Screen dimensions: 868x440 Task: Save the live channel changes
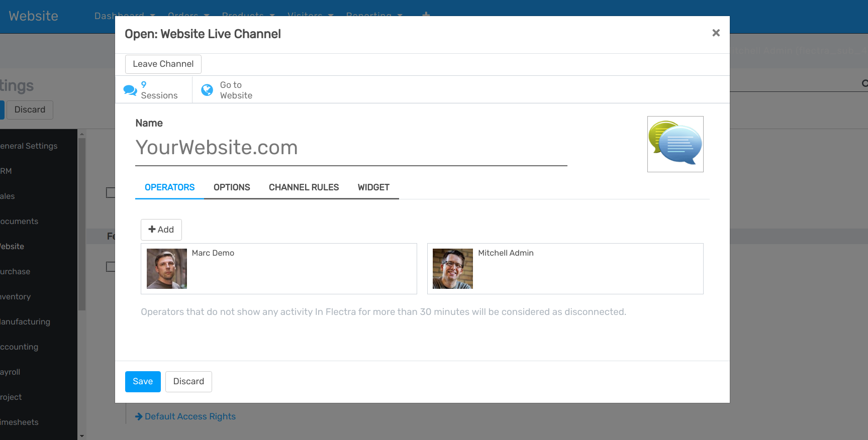(x=143, y=382)
